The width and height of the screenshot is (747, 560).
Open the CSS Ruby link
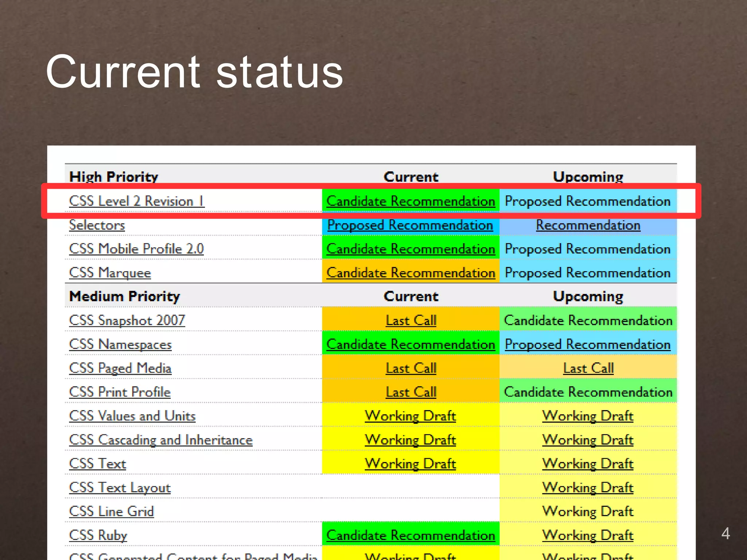click(x=98, y=536)
